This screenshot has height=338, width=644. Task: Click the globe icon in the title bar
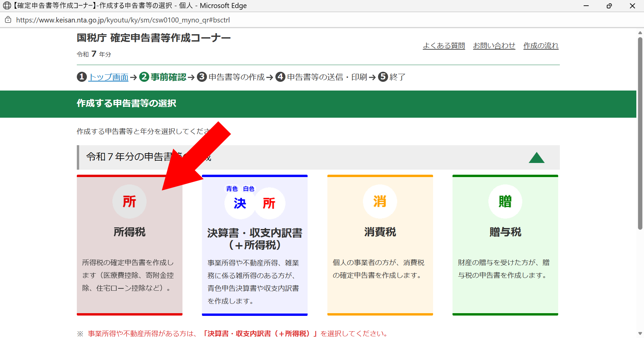(x=7, y=6)
